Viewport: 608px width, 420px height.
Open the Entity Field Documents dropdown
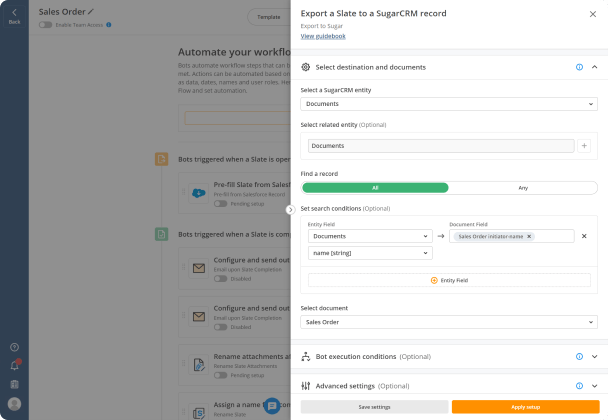click(x=370, y=236)
